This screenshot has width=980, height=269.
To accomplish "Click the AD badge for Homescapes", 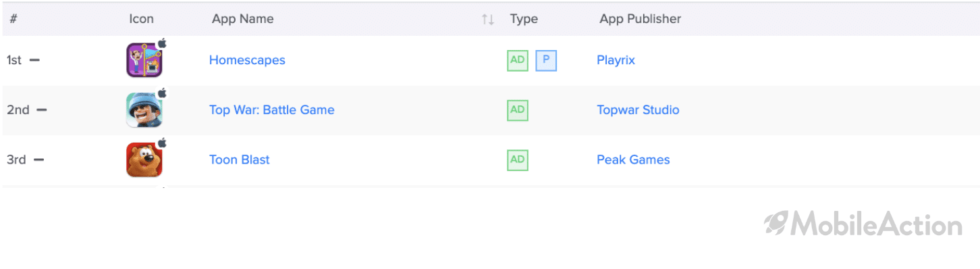I will coord(518,60).
